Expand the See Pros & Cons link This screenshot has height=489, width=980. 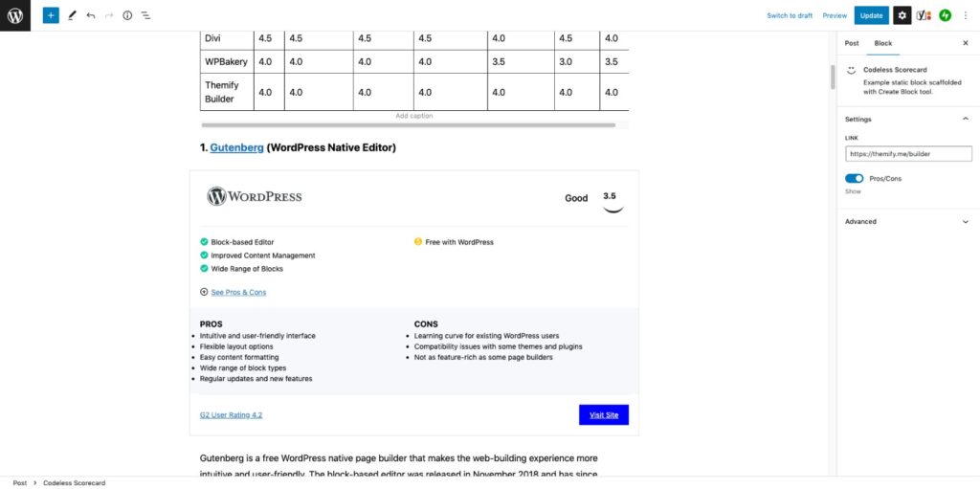click(x=238, y=292)
